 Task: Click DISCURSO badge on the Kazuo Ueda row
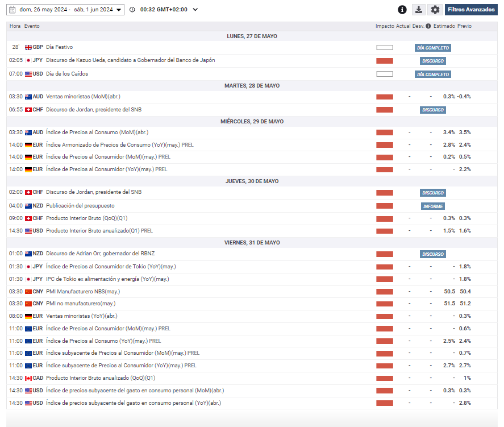[432, 61]
